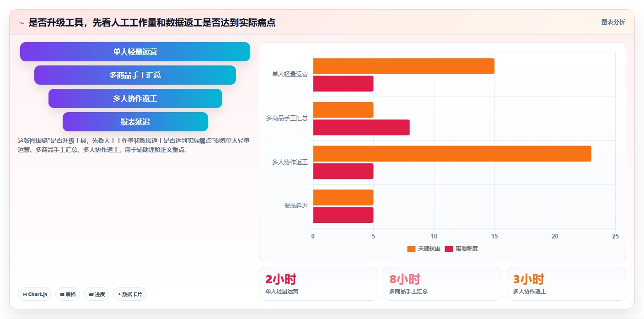Click the 多商品手工汇总 y-axis label

tap(287, 118)
